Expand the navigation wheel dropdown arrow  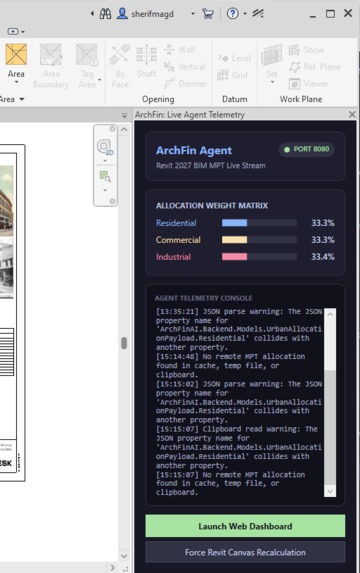105,161
